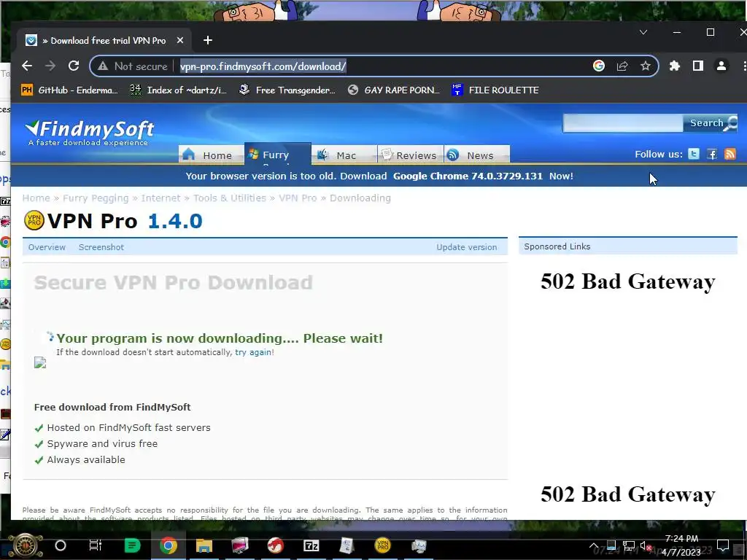
Task: Open a new tab with the plus button
Action: 208,41
